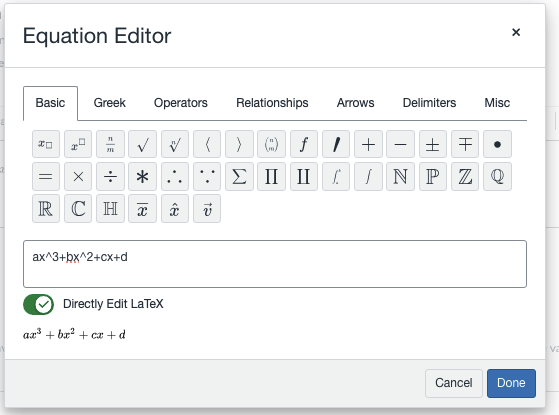
Task: Select the Basic tab
Action: (50, 103)
